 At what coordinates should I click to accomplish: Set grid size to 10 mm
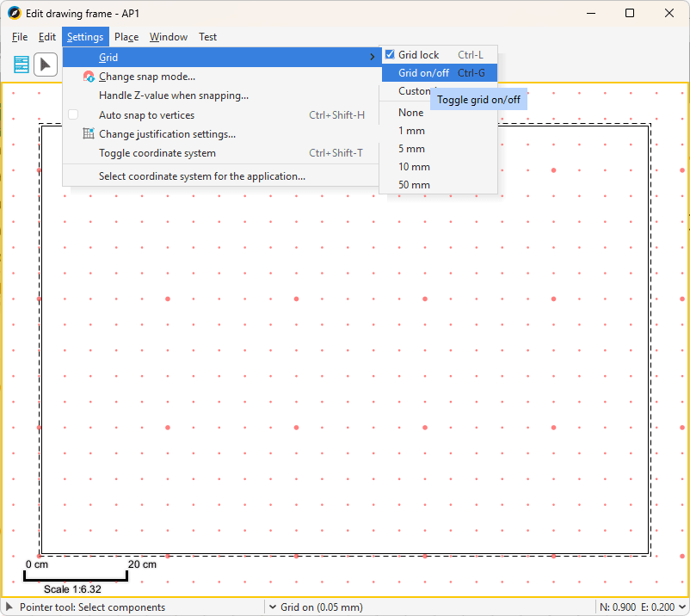[x=414, y=167]
